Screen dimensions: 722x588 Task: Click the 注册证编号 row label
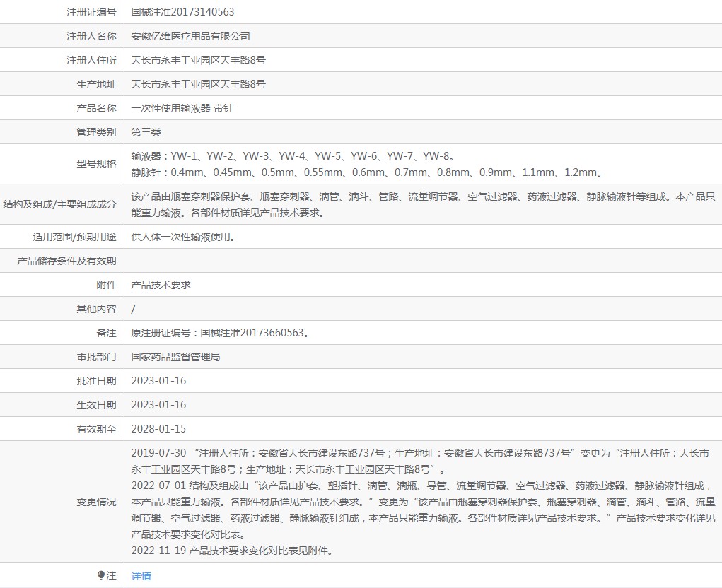tap(91, 12)
